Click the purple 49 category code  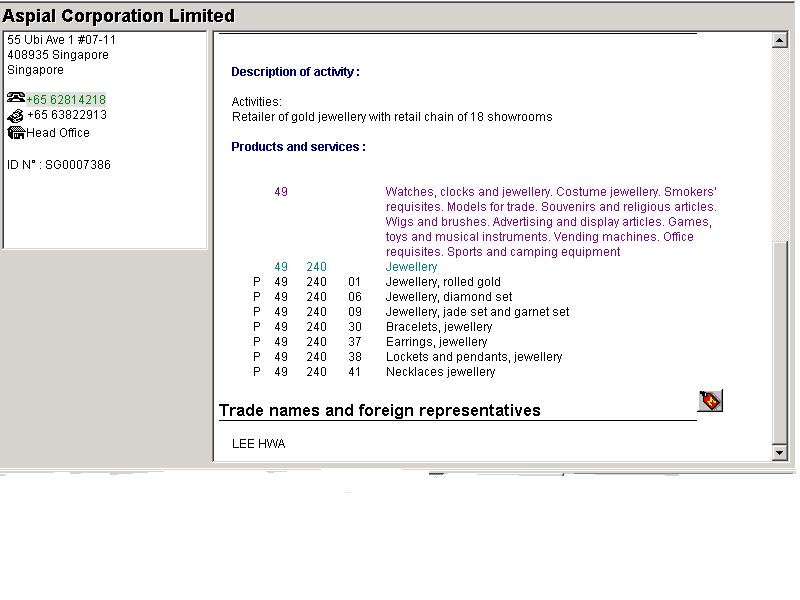coord(281,192)
